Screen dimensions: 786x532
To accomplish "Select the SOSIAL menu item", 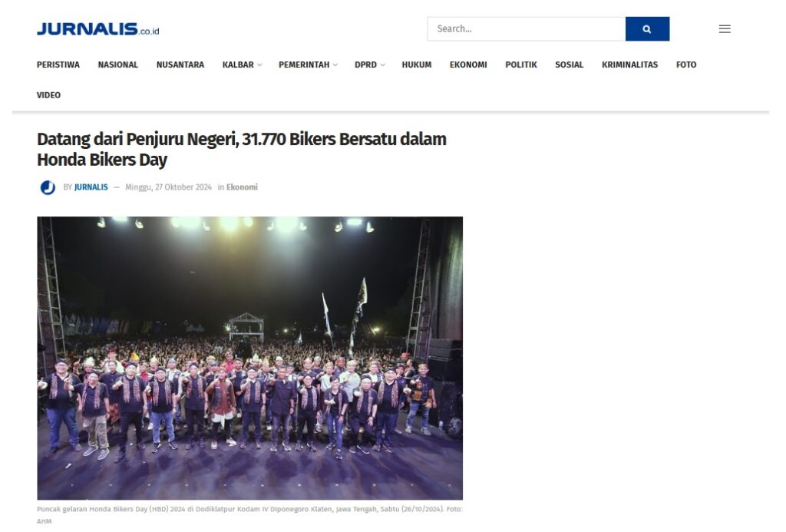I will tap(569, 64).
